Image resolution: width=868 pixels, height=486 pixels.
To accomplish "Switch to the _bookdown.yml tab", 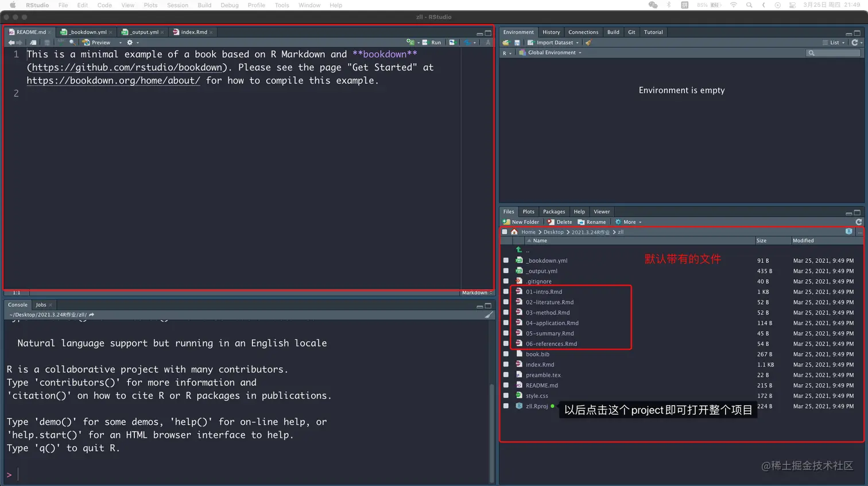I will [88, 32].
